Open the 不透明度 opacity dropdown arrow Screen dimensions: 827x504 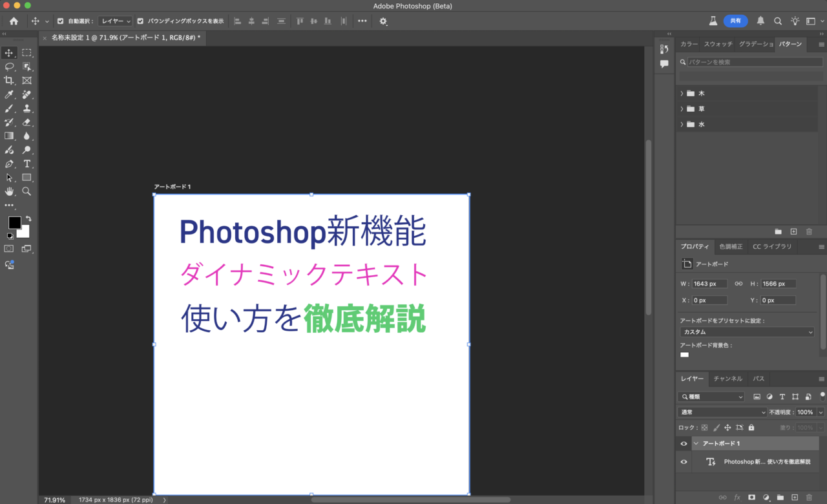click(821, 412)
